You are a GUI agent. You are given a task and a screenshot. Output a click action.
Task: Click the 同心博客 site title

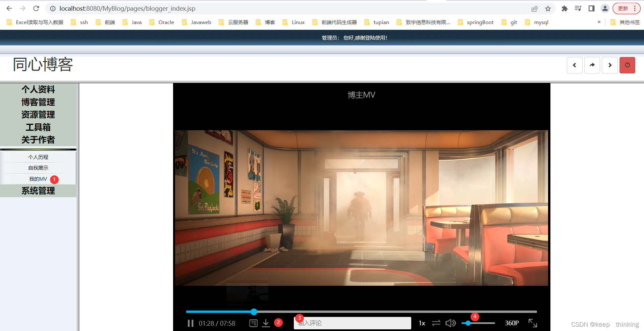43,64
